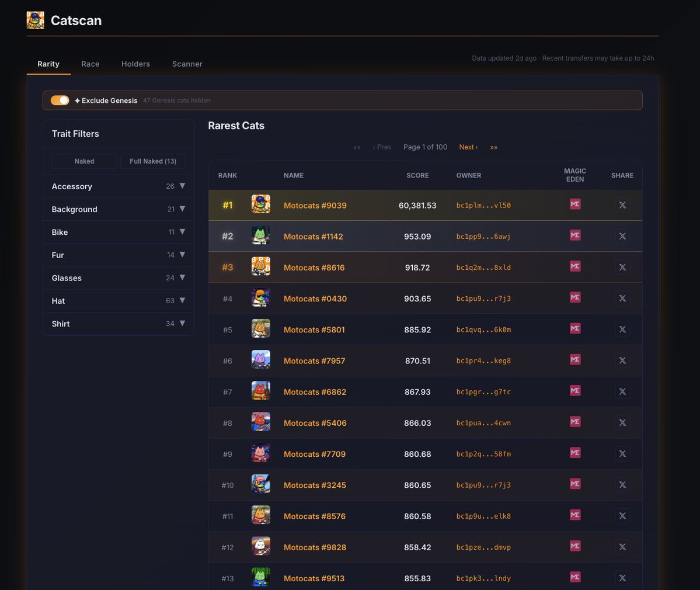Share Motocats #7957 on X

coord(622,360)
